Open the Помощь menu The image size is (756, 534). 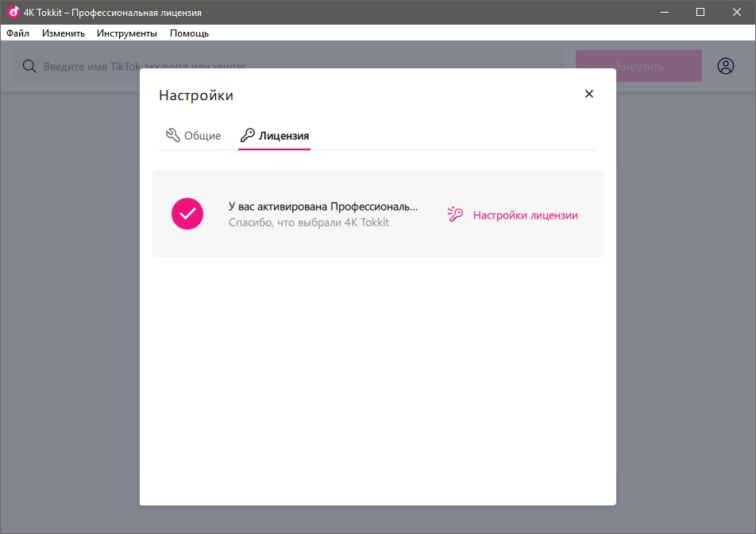tap(189, 33)
